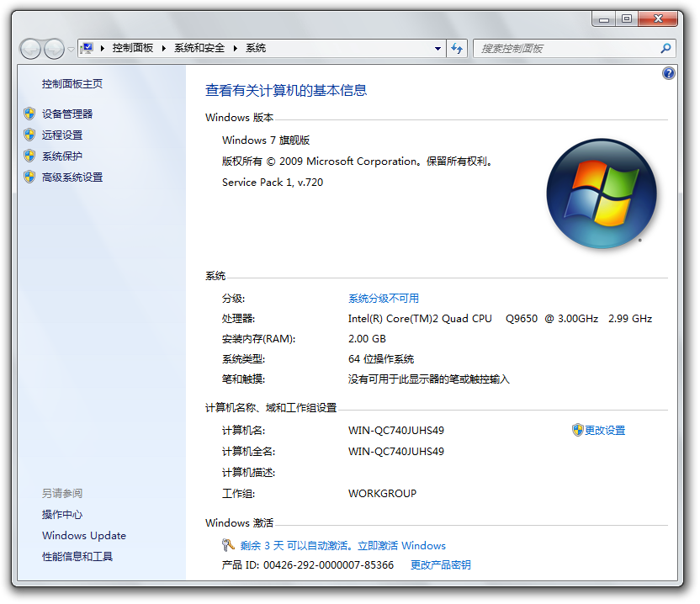Image resolution: width=700 pixels, height=604 pixels.
Task: Go to 控制面板主页 in the sidebar
Action: (x=72, y=84)
